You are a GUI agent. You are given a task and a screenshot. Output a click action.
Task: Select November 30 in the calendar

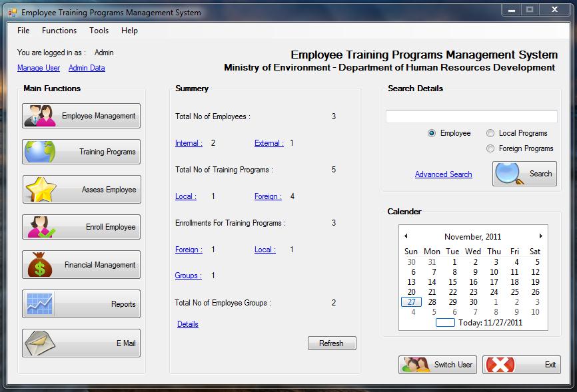pyautogui.click(x=473, y=302)
